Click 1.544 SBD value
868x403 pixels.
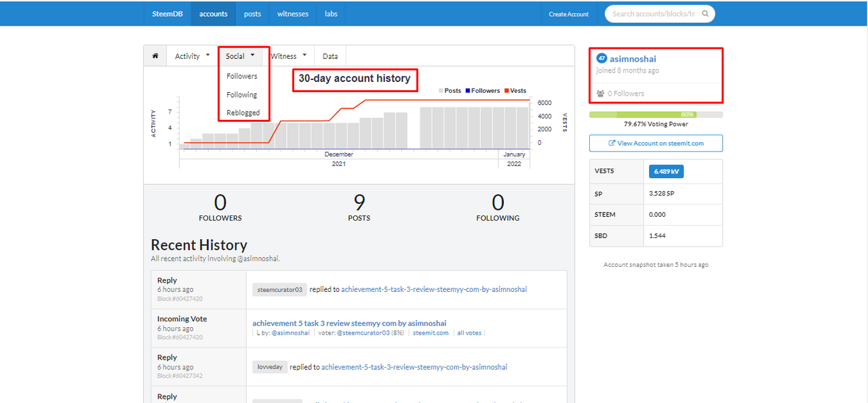(657, 235)
